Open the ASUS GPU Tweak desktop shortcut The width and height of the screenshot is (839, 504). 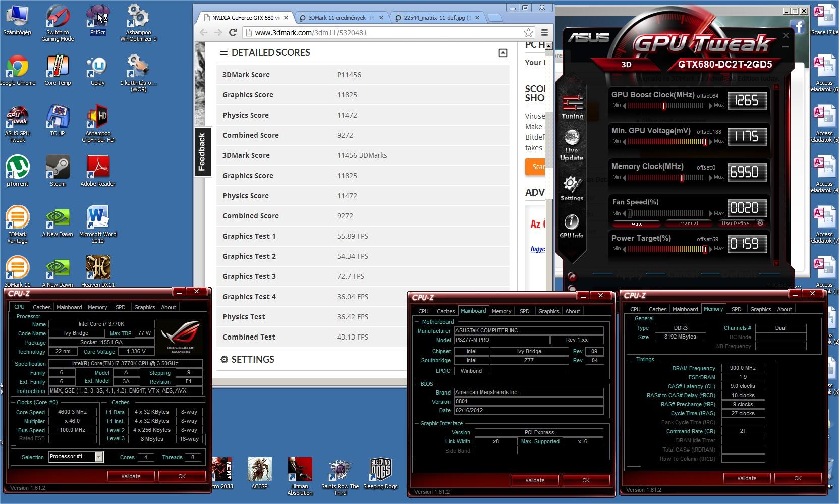pyautogui.click(x=17, y=124)
